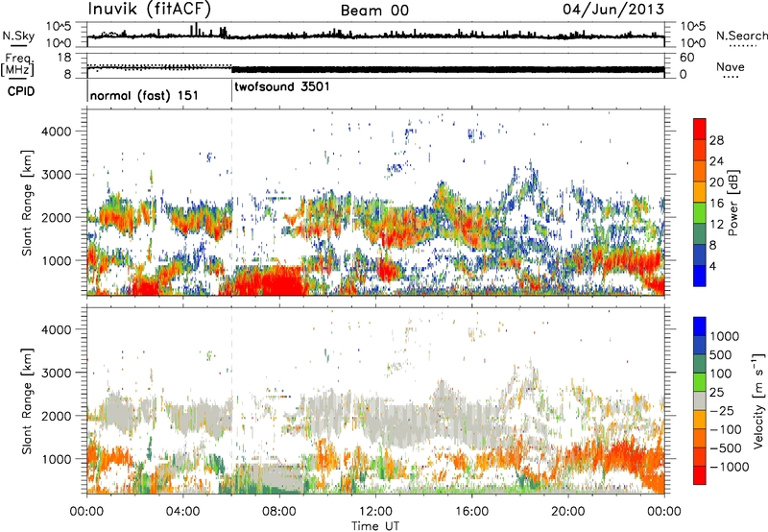This screenshot has width=768, height=532.
Task: Click the '12:00' time axis label
Action: 375,511
